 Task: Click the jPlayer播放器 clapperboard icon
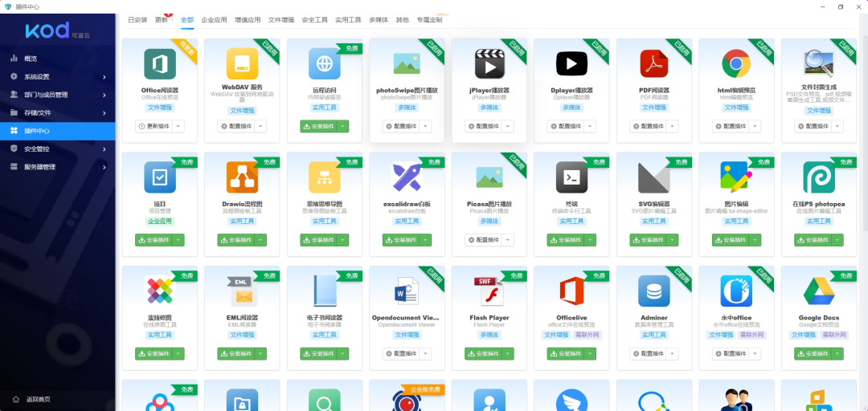pos(489,63)
